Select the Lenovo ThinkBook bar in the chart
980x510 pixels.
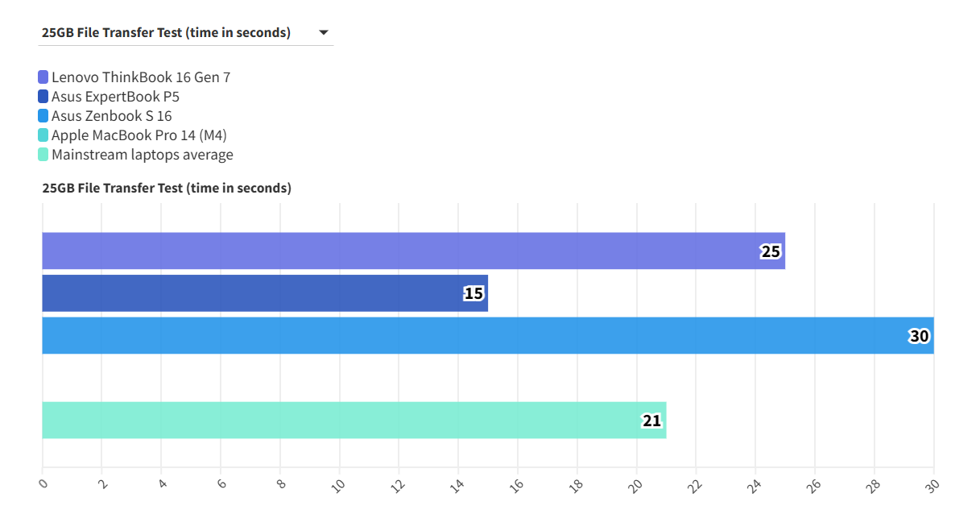403,251
